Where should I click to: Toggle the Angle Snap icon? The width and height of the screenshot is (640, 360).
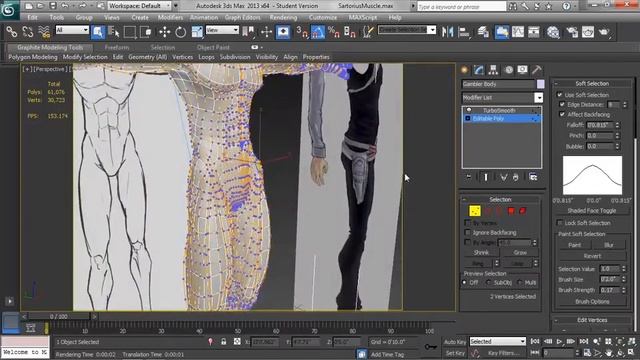(318, 32)
